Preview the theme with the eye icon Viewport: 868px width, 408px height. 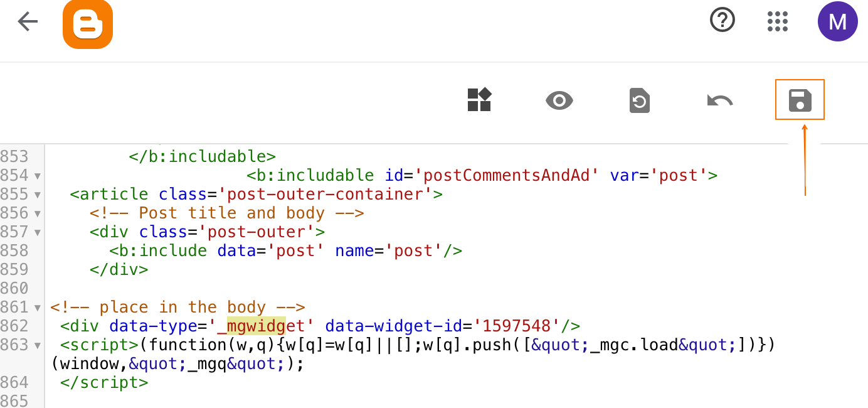559,100
